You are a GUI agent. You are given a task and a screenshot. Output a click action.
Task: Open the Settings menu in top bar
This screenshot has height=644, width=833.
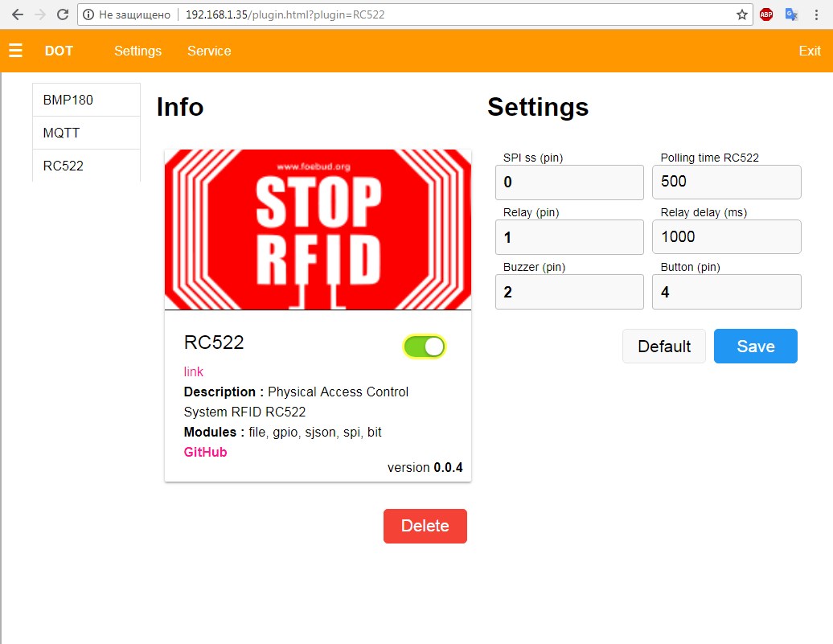tap(137, 51)
